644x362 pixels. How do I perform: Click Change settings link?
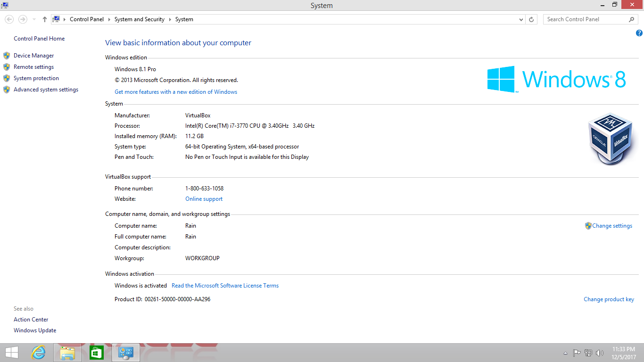612,226
